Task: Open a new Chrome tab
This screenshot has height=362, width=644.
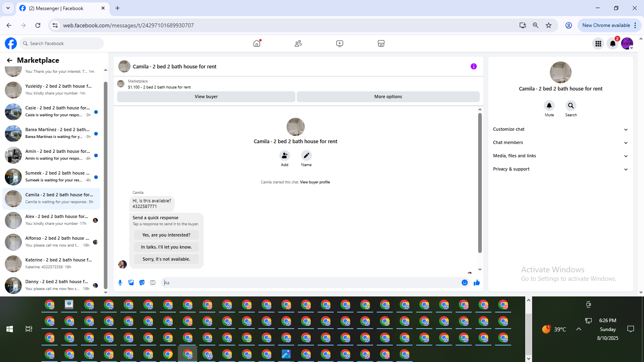Action: [x=118, y=8]
